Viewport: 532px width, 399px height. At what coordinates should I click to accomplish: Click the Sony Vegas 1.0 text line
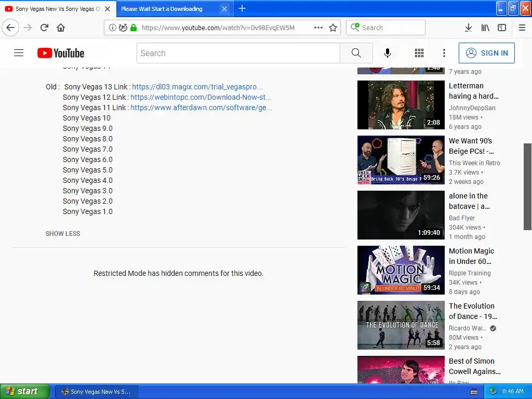coord(87,212)
